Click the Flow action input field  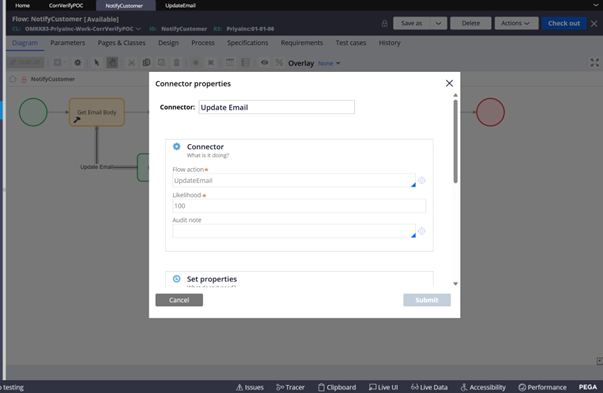[x=294, y=180]
